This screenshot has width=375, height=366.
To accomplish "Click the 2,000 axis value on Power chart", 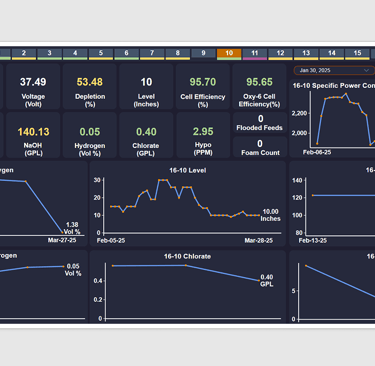I will pos(299,133).
